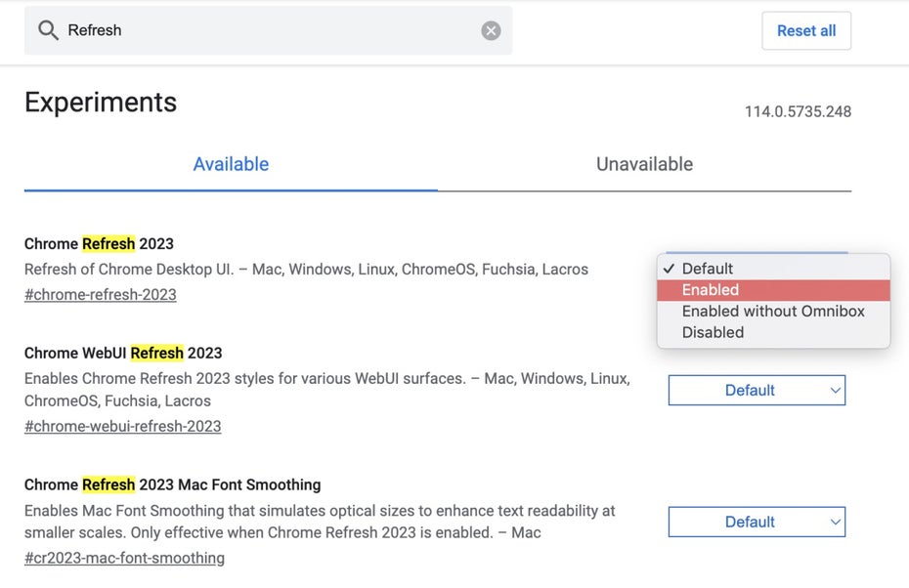Click version number 114.0.5735.248
Image resolution: width=909 pixels, height=588 pixels.
click(798, 111)
